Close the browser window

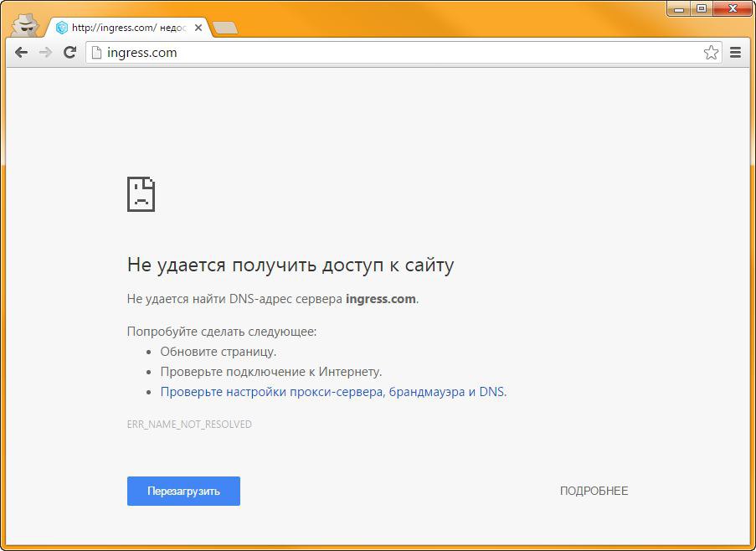pos(733,8)
